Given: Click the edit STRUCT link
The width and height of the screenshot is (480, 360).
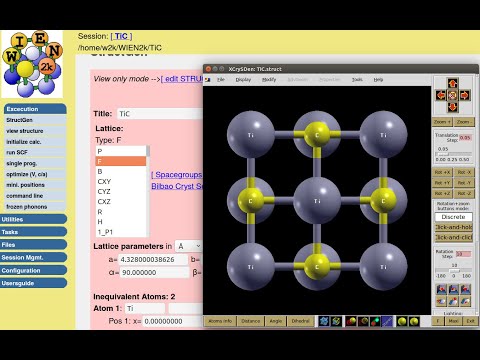Looking at the screenshot, I should tap(182, 79).
